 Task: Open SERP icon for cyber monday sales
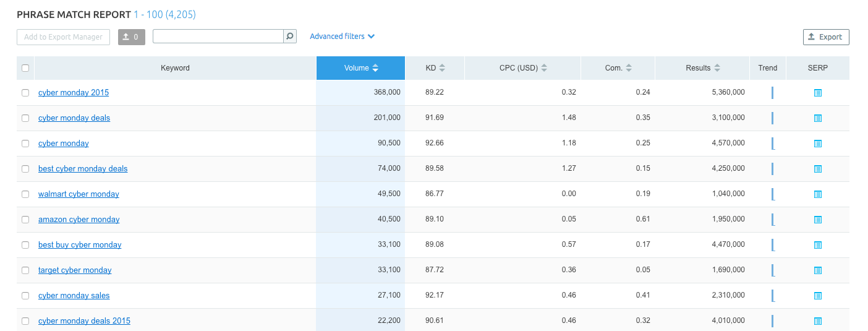pyautogui.click(x=817, y=296)
